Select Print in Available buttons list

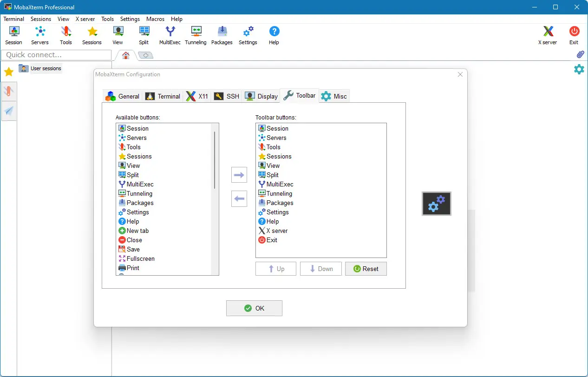pos(129,268)
